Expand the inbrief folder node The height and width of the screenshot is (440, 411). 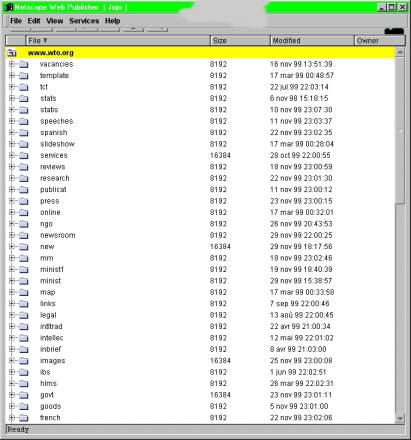pyautogui.click(x=12, y=349)
